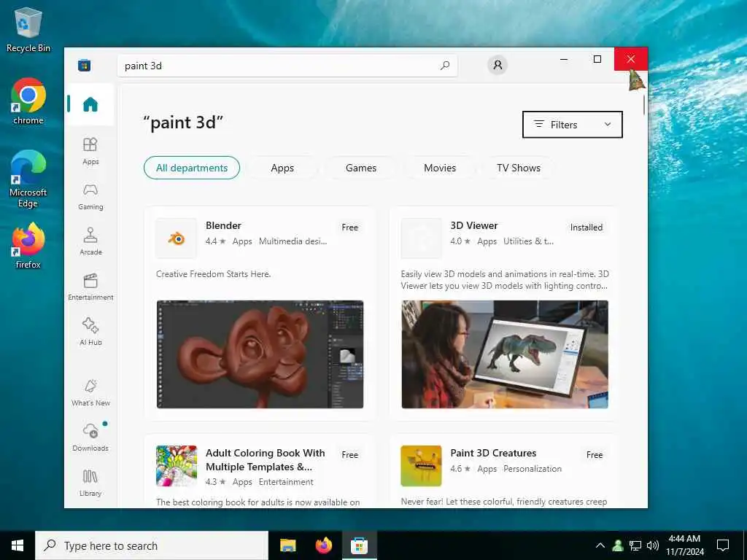
Task: Open Firefox from the taskbar
Action: 323,545
